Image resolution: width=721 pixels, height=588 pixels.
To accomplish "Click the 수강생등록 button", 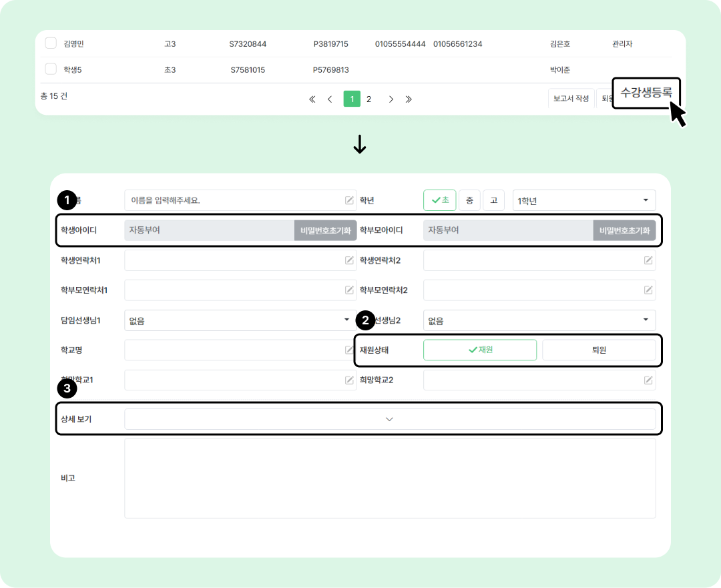I will point(646,93).
